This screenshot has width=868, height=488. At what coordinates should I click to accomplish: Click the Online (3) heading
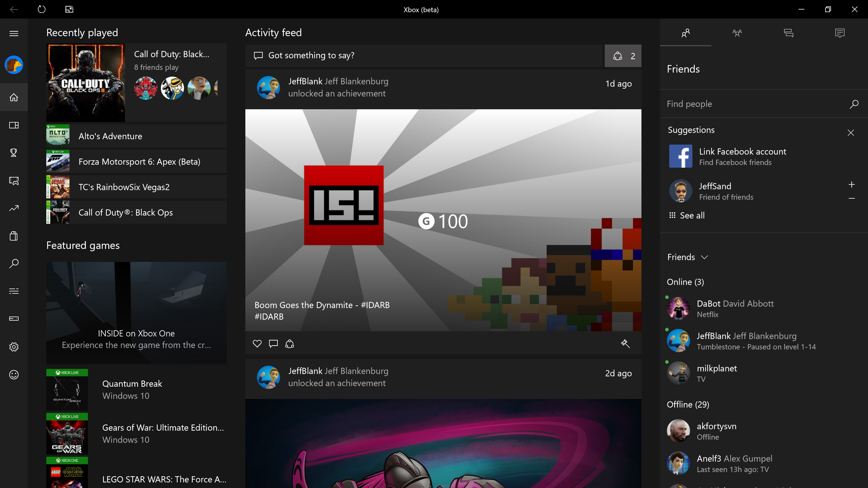685,282
